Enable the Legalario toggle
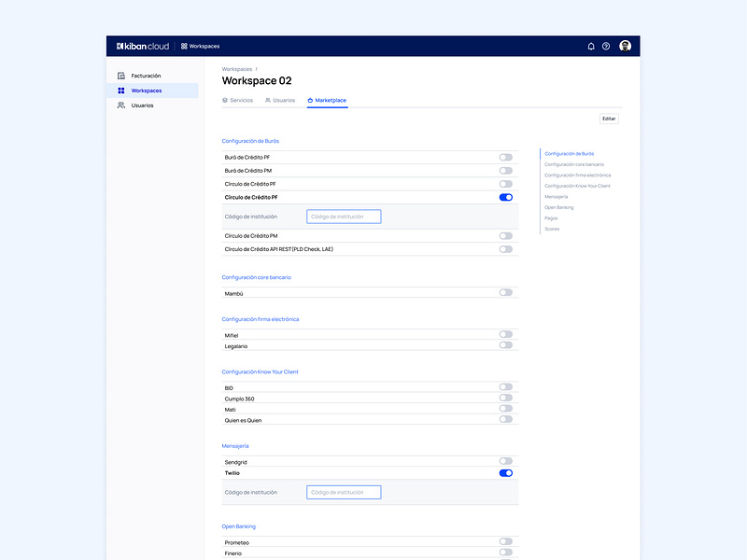This screenshot has height=560, width=747. (x=506, y=345)
